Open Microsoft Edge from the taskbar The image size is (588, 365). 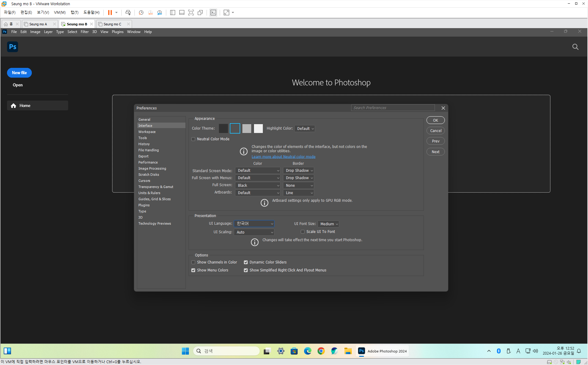307,351
